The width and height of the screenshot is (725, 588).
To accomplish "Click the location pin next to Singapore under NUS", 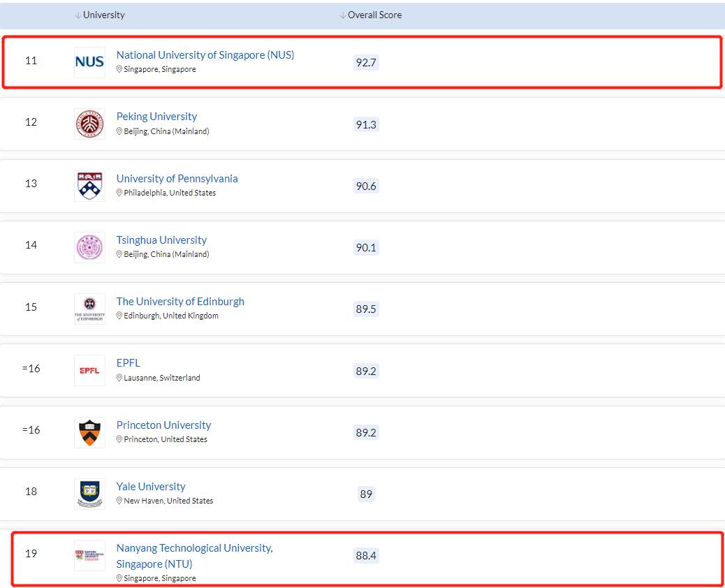I will [x=119, y=69].
